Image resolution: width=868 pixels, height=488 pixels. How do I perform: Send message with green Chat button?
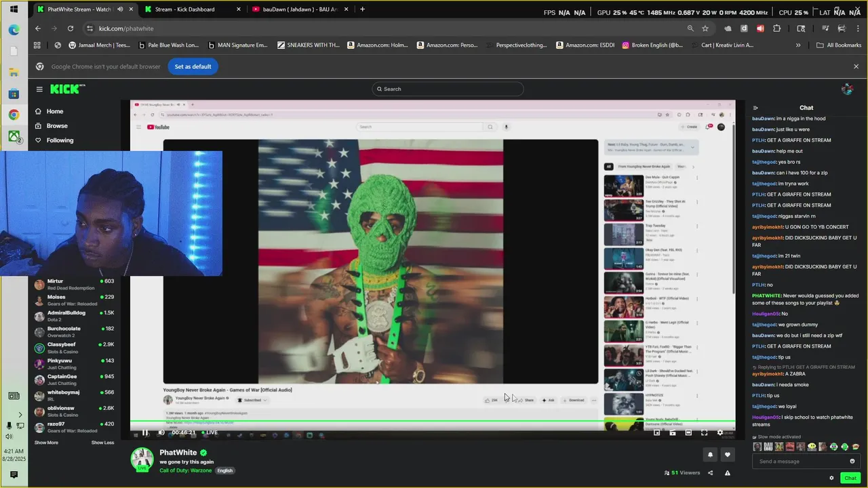point(850,478)
